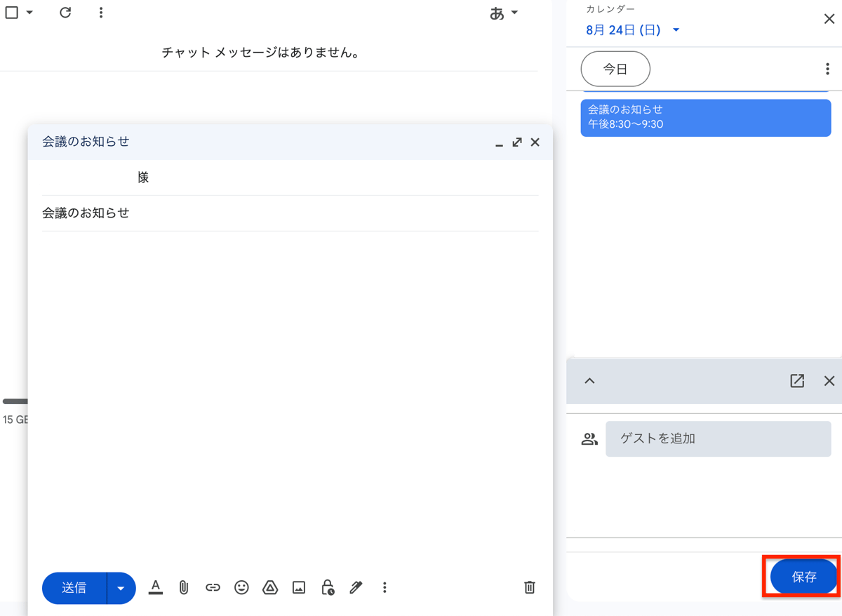
Task: Click the カレンダー panel title
Action: tap(611, 9)
